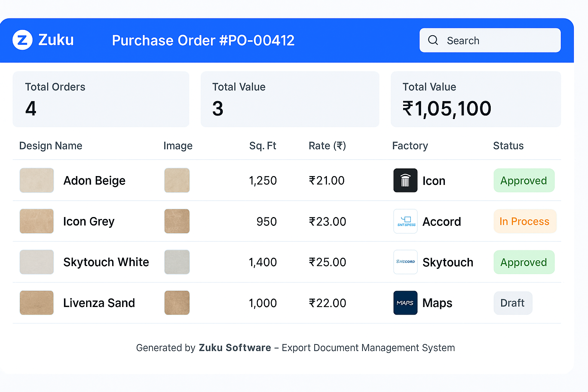Screen dimensions: 588x392
Task: Click the Zuku logo icon
Action: (22, 40)
